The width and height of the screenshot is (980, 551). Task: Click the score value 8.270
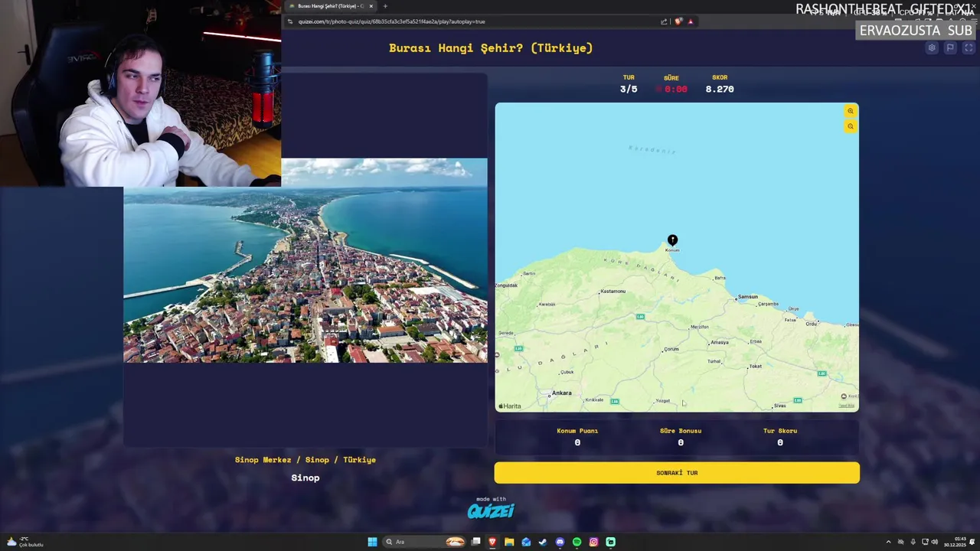(720, 90)
